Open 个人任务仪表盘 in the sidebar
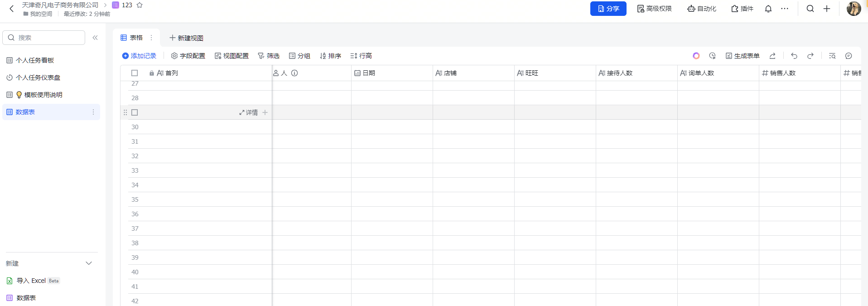Image resolution: width=868 pixels, height=306 pixels. point(38,78)
